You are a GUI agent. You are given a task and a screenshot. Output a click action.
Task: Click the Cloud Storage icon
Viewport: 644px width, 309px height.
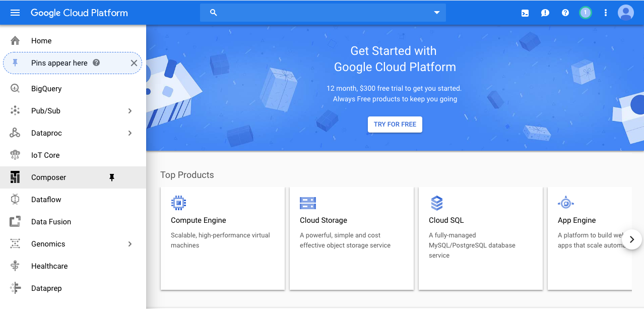click(308, 203)
